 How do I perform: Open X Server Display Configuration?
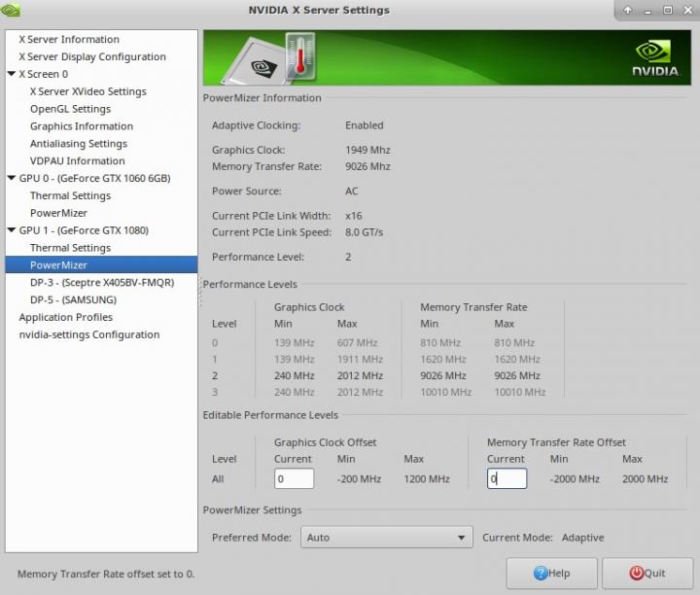(x=92, y=56)
